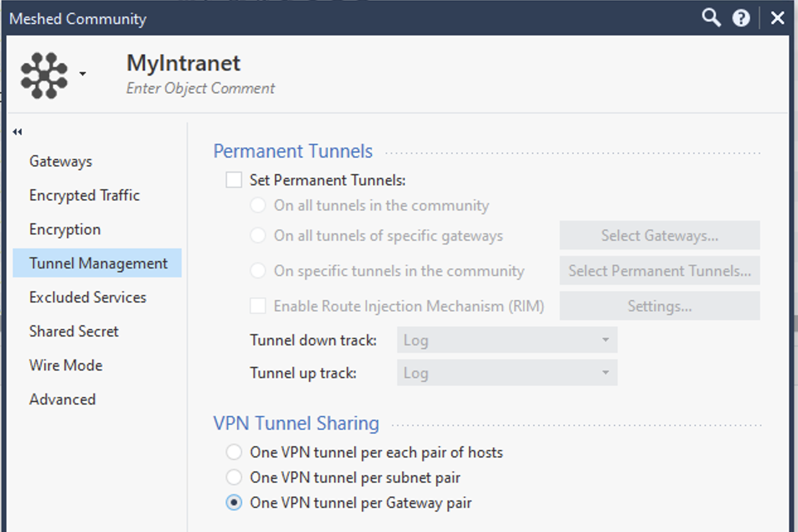Image resolution: width=798 pixels, height=532 pixels.
Task: Click Select Permanent Tunnels button
Action: pyautogui.click(x=659, y=270)
